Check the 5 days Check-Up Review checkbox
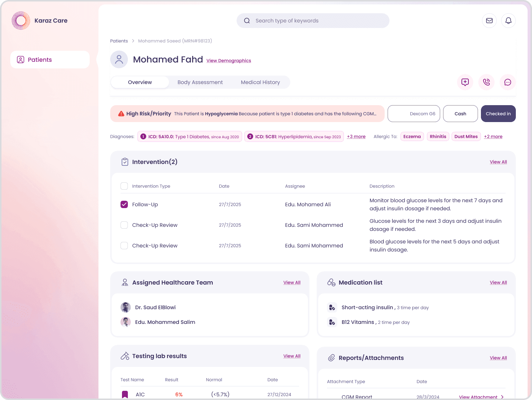This screenshot has height=400, width=532. click(x=124, y=246)
